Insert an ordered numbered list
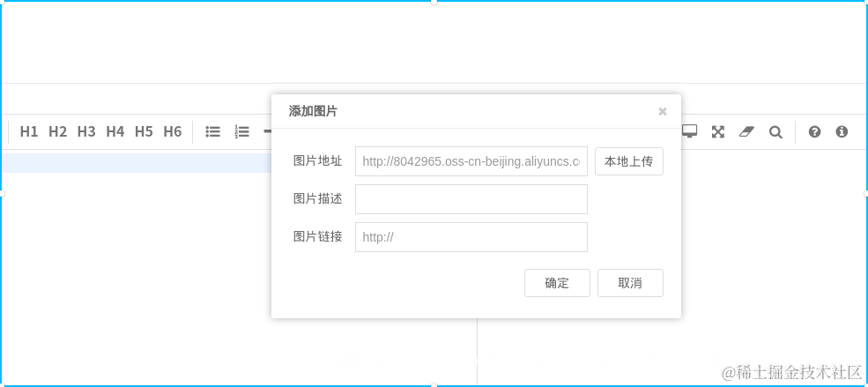 coord(242,131)
